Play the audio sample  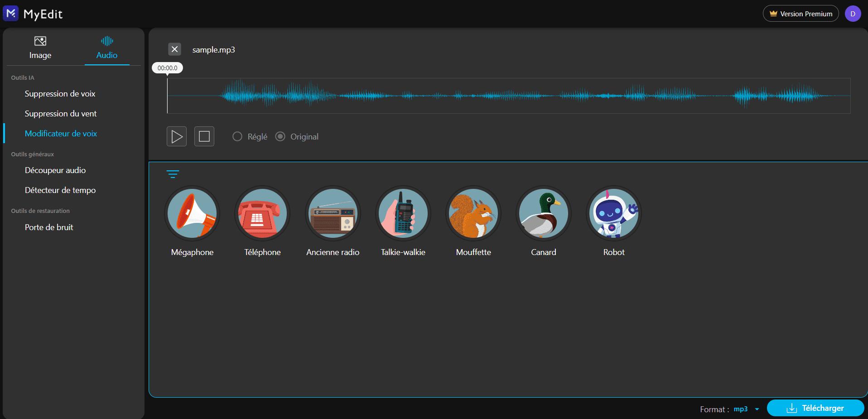point(177,136)
